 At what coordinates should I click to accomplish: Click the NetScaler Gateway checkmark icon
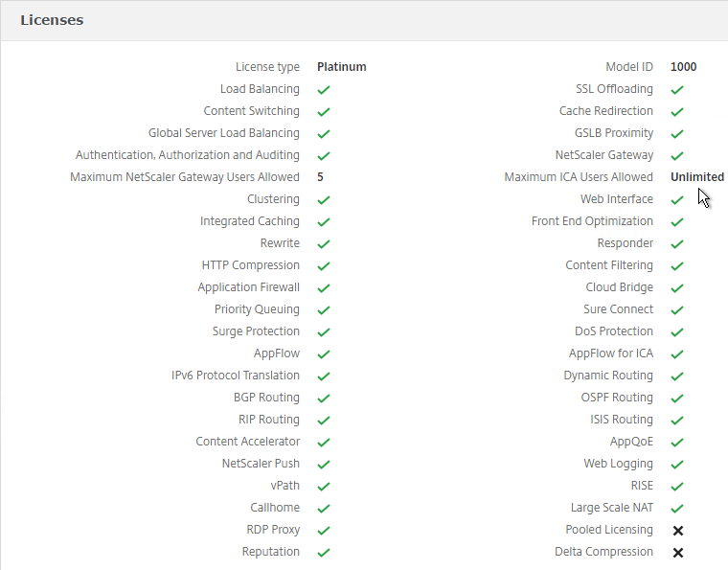677,155
